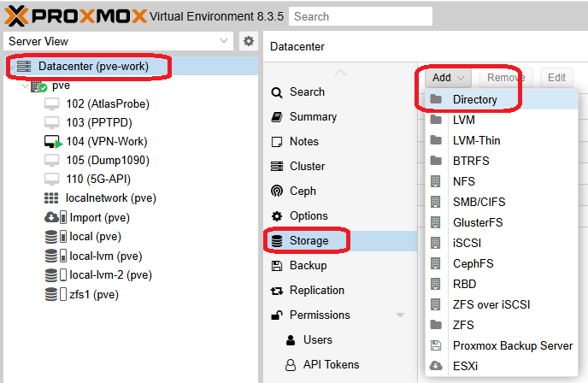
Task: Open Storage in the Datacenter menu
Action: click(340, 241)
